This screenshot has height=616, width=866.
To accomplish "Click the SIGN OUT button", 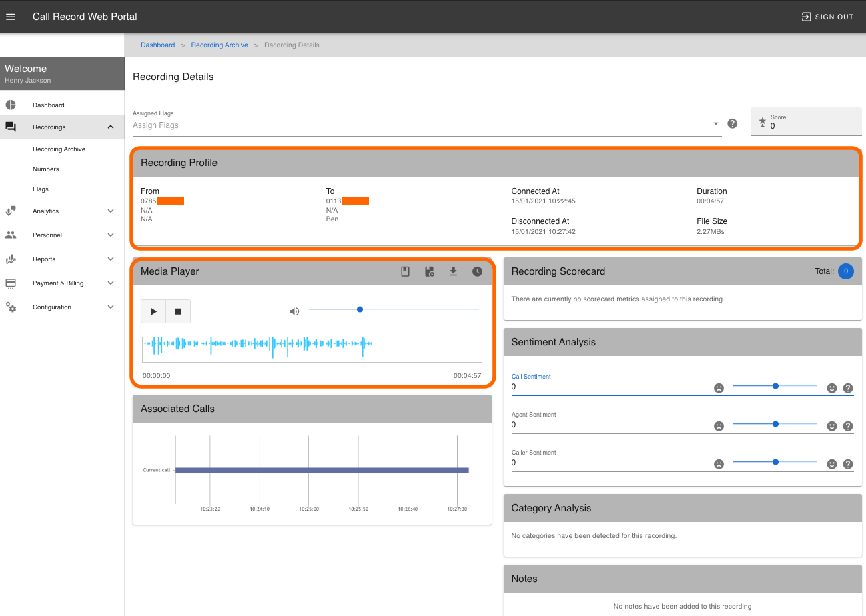I will pos(827,17).
